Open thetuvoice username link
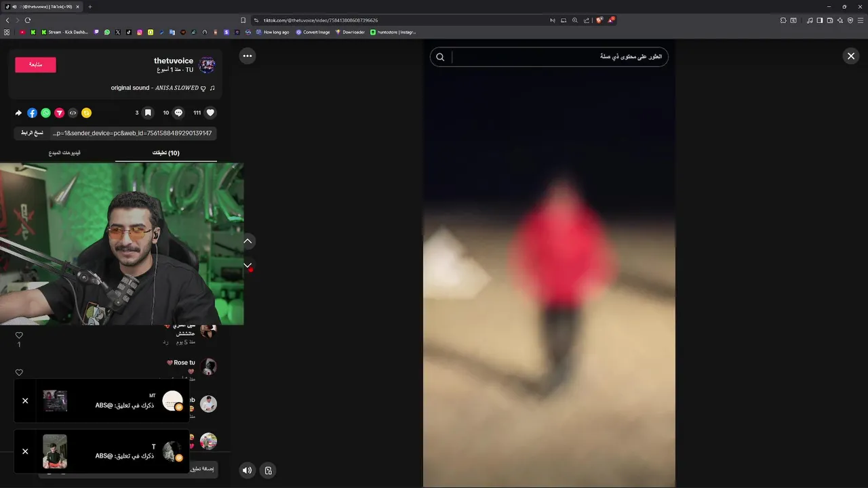This screenshot has width=868, height=488. click(174, 61)
